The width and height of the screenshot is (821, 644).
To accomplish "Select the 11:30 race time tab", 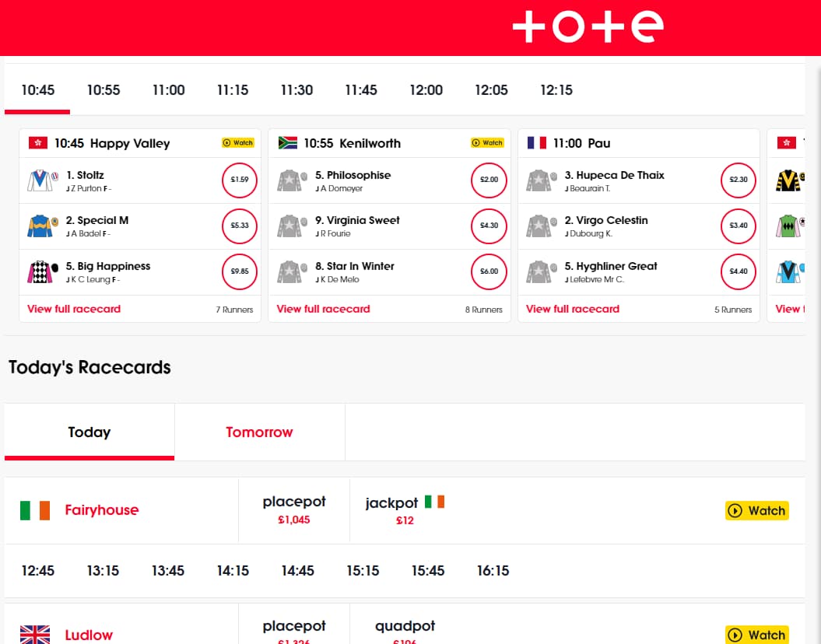I will [x=296, y=90].
